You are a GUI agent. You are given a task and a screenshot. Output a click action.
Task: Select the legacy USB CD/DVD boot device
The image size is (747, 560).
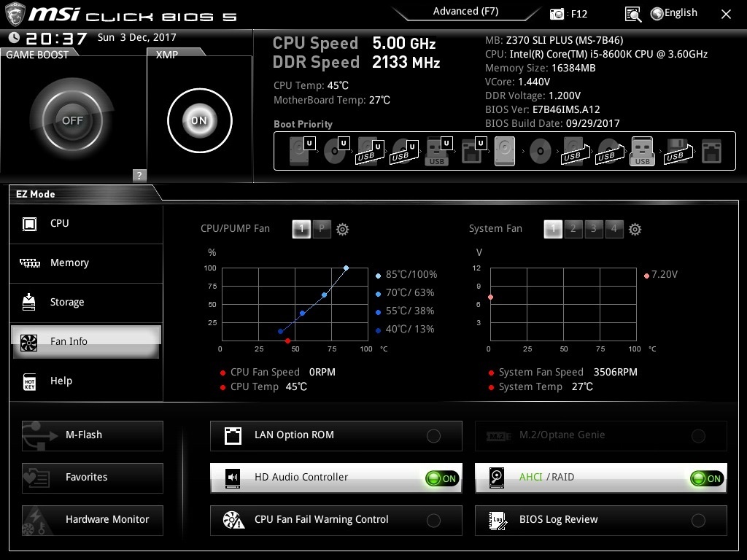[x=609, y=152]
